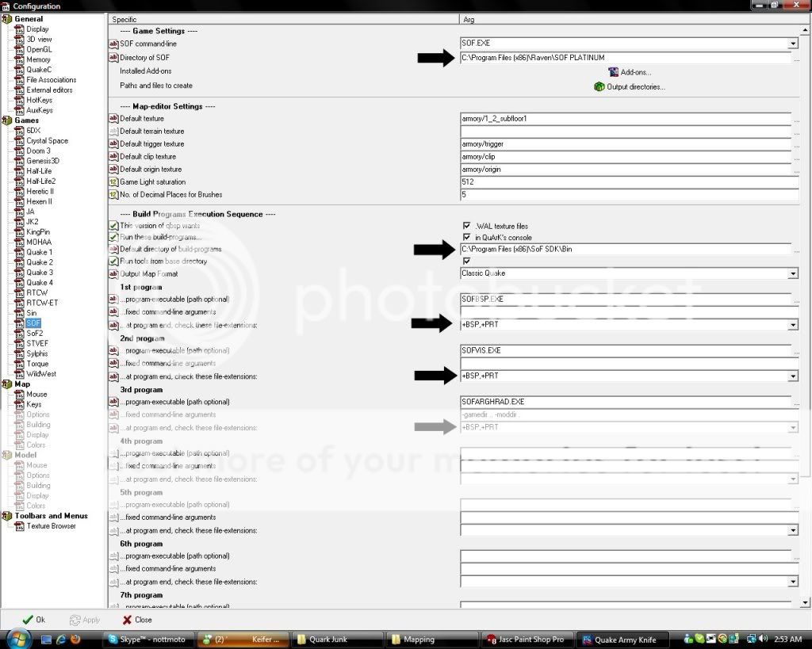Select the RTCW-ET tree item

tap(42, 303)
